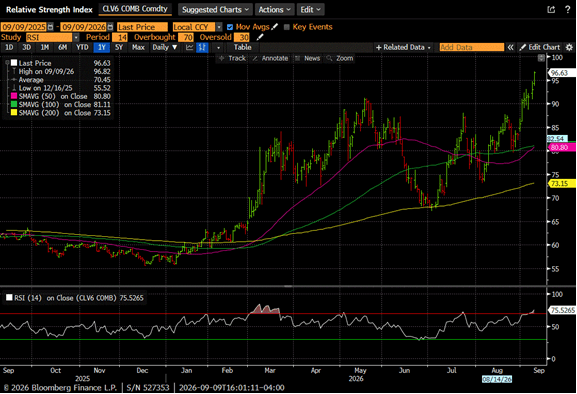
Task: Select the 5Y time range
Action: [x=118, y=47]
